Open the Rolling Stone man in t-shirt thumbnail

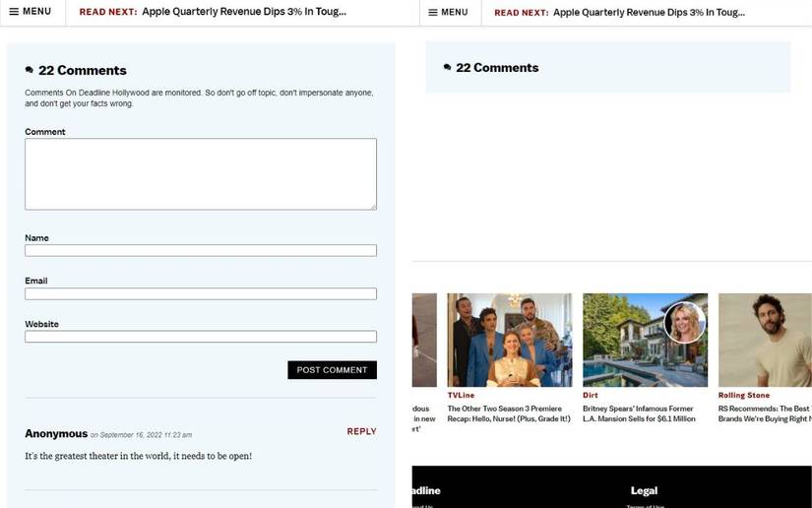[765, 340]
